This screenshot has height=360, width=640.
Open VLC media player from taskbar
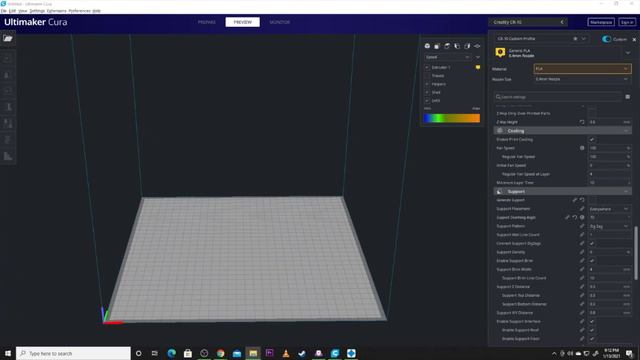pyautogui.click(x=286, y=353)
